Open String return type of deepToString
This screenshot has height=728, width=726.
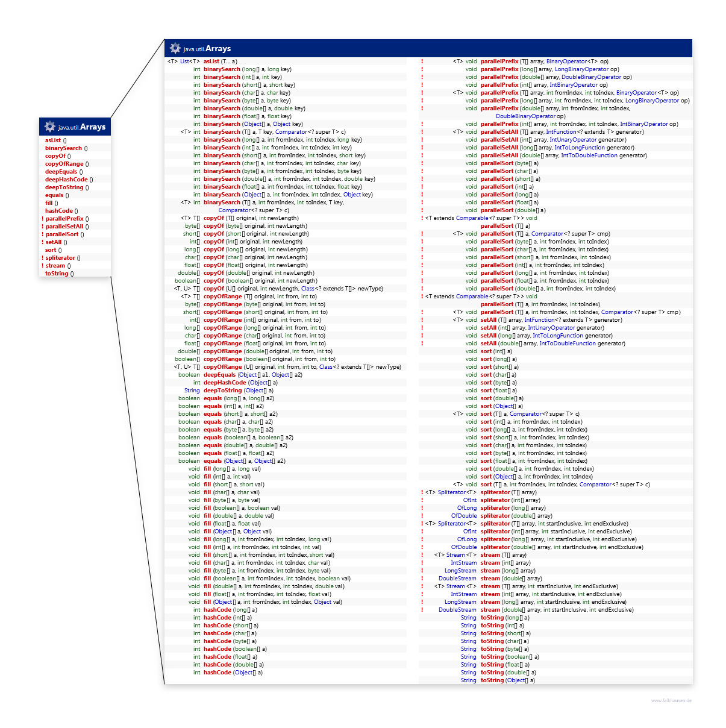192,391
